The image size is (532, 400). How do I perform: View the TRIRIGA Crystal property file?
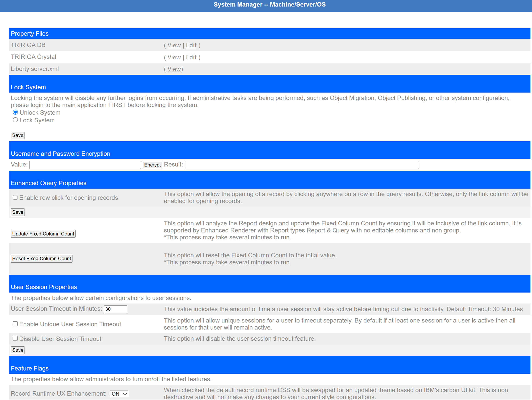point(174,57)
